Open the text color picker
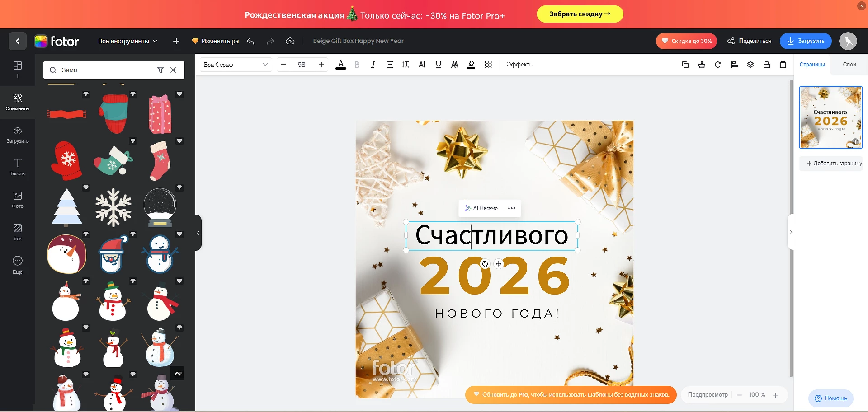The width and height of the screenshot is (868, 412). coord(341,65)
